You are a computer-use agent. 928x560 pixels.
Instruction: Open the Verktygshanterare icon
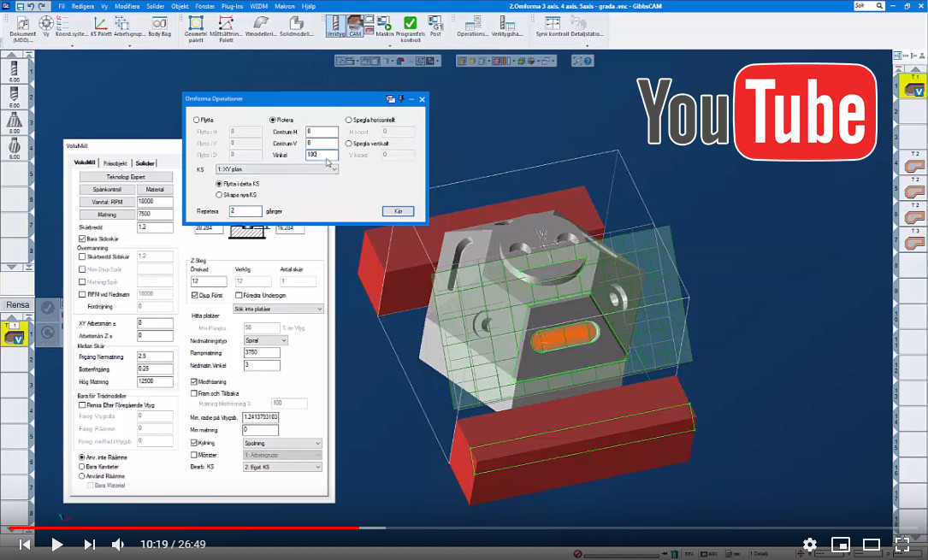point(506,24)
